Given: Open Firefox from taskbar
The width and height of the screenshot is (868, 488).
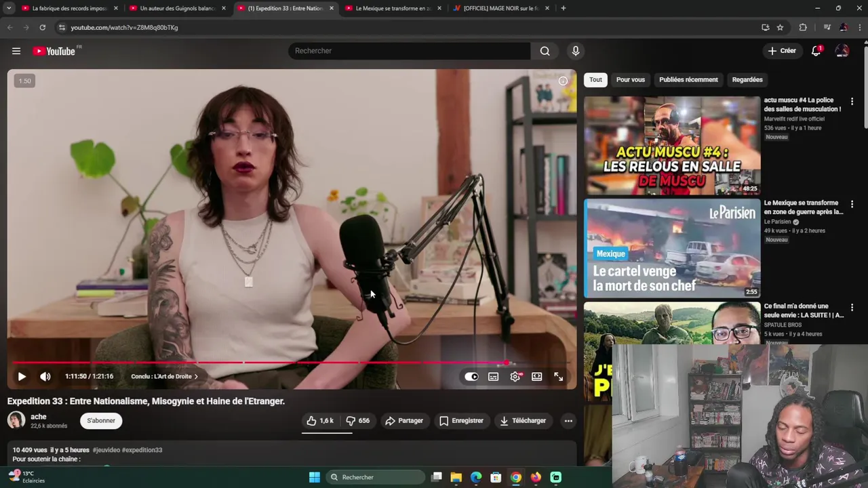Looking at the screenshot, I should click(x=536, y=477).
